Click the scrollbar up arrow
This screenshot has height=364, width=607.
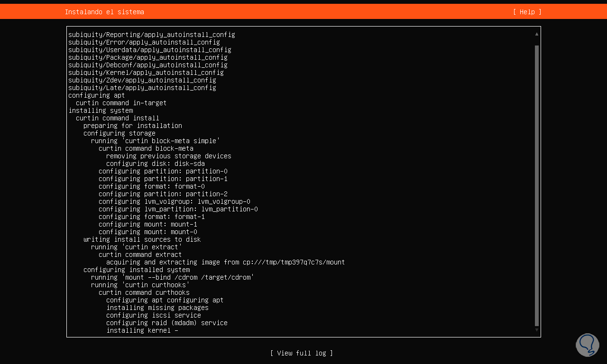coord(537,34)
